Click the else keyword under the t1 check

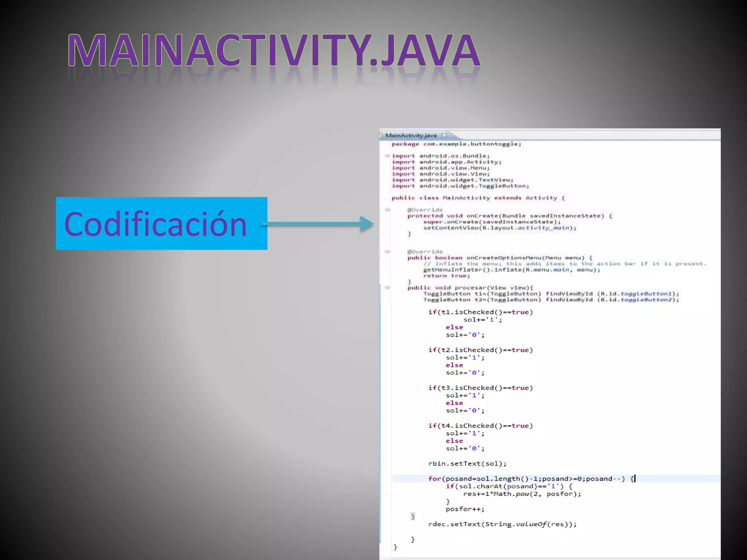(x=454, y=327)
